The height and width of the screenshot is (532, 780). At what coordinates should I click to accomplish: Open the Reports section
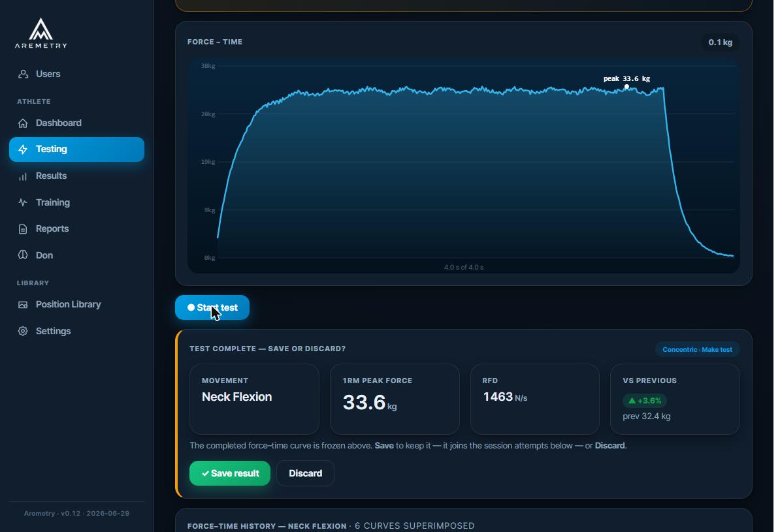[x=76, y=228]
